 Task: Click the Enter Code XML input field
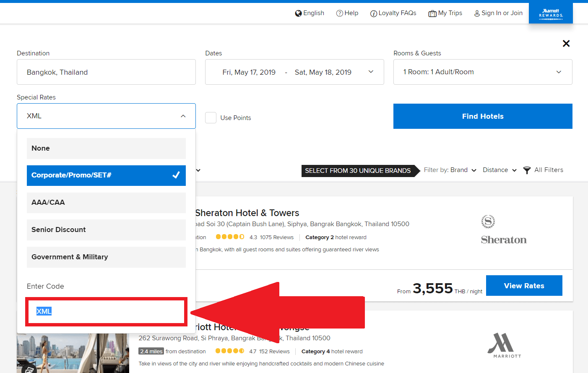[x=106, y=311]
